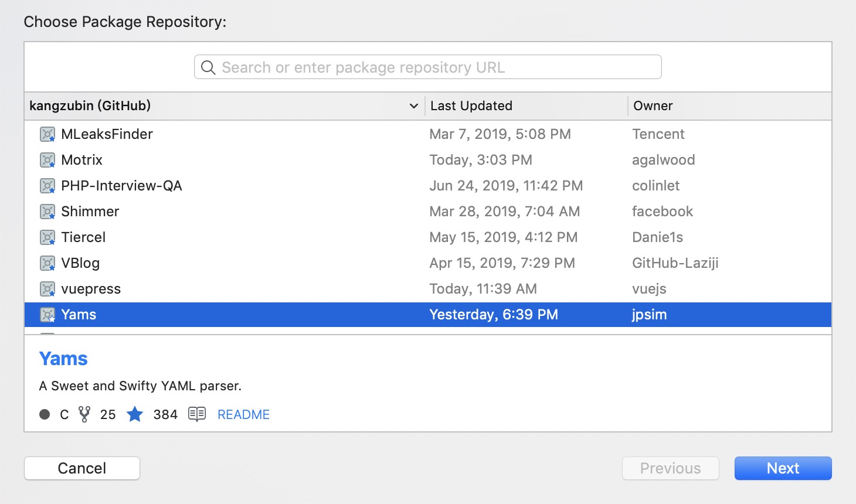This screenshot has height=504, width=856.
Task: Click the Yams repository icon
Action: point(47,315)
